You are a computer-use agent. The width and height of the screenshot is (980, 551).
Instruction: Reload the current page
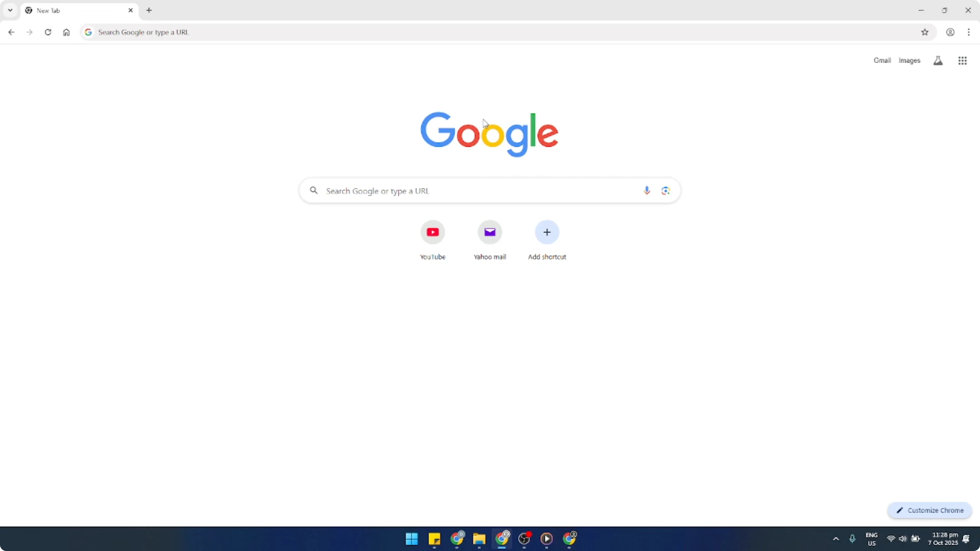click(48, 32)
